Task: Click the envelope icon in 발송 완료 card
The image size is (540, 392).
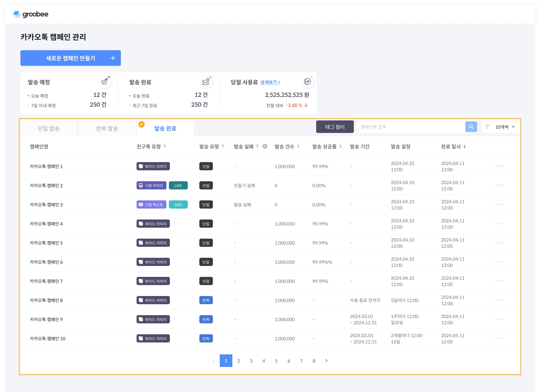Action: pyautogui.click(x=206, y=82)
